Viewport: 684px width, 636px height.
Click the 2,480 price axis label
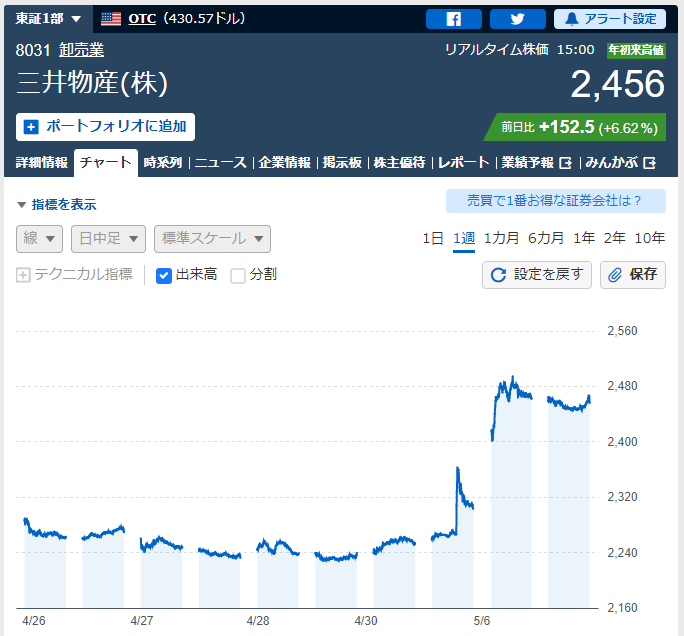pos(622,386)
